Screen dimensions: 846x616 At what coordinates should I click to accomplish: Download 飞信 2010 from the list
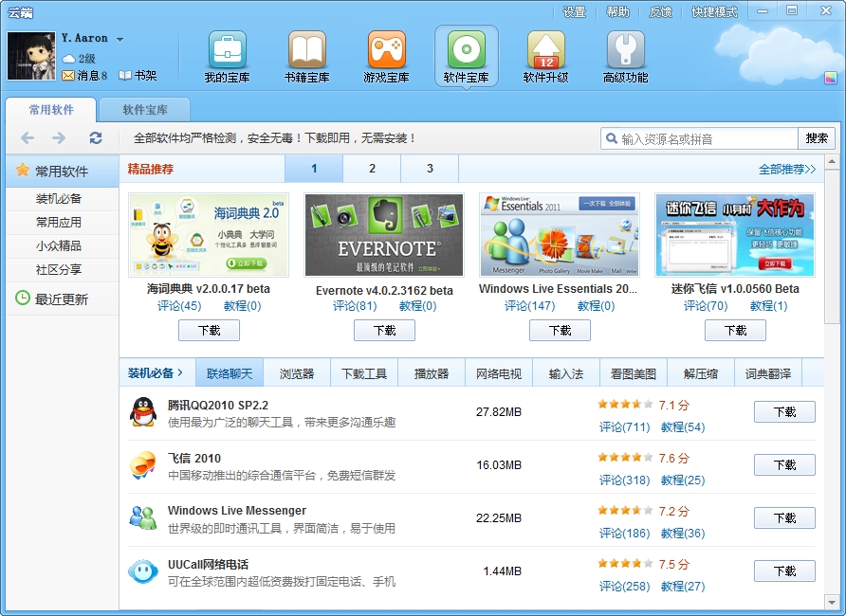784,464
